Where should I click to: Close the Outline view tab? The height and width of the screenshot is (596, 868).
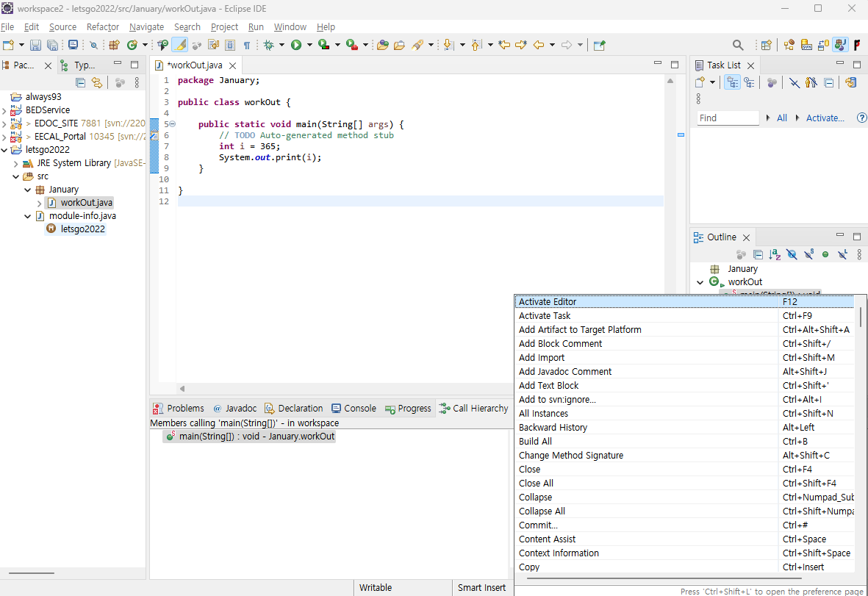[746, 237]
